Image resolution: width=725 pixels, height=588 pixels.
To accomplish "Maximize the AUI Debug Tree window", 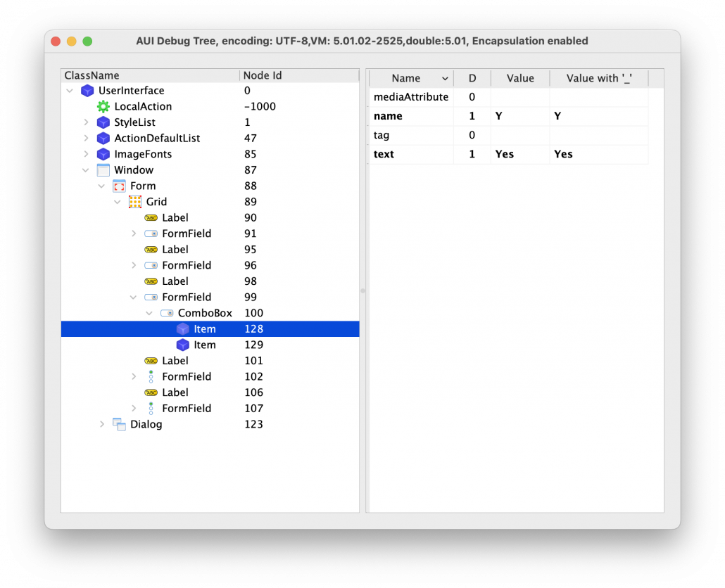I will pyautogui.click(x=87, y=41).
